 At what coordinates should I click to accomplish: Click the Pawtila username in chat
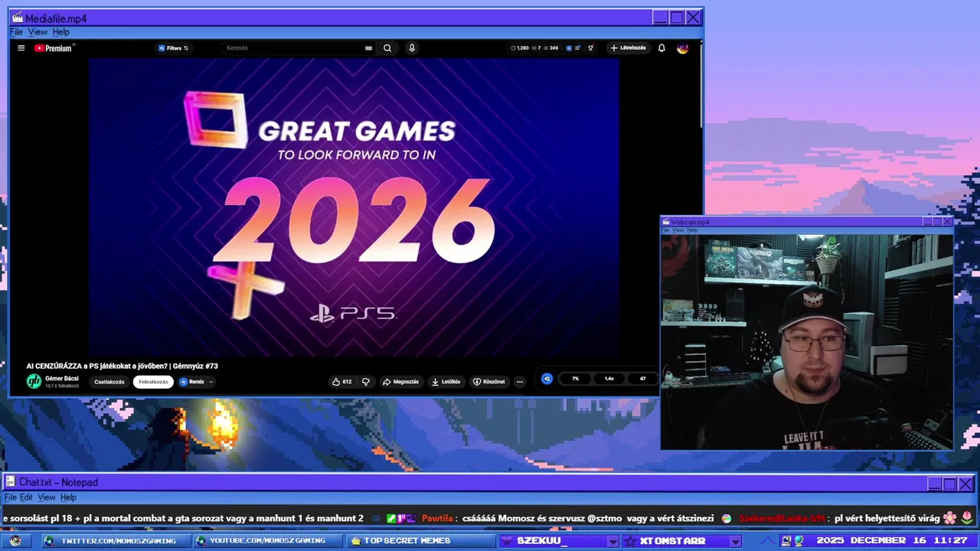tap(438, 518)
